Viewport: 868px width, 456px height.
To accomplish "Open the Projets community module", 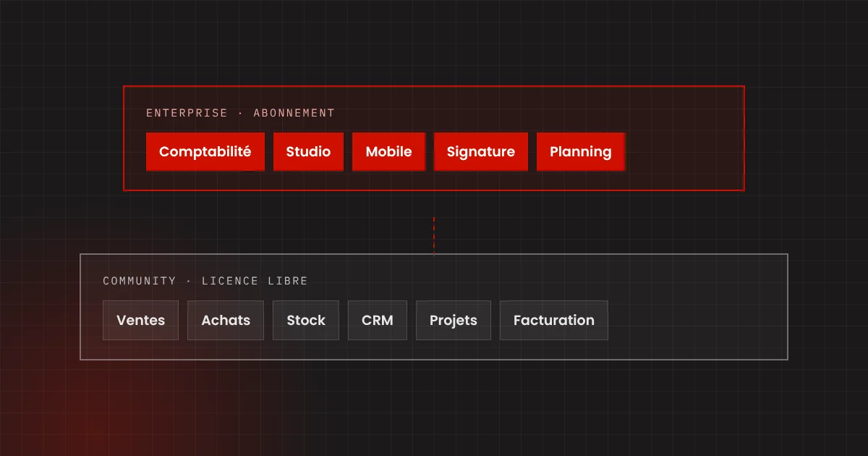I will click(454, 321).
